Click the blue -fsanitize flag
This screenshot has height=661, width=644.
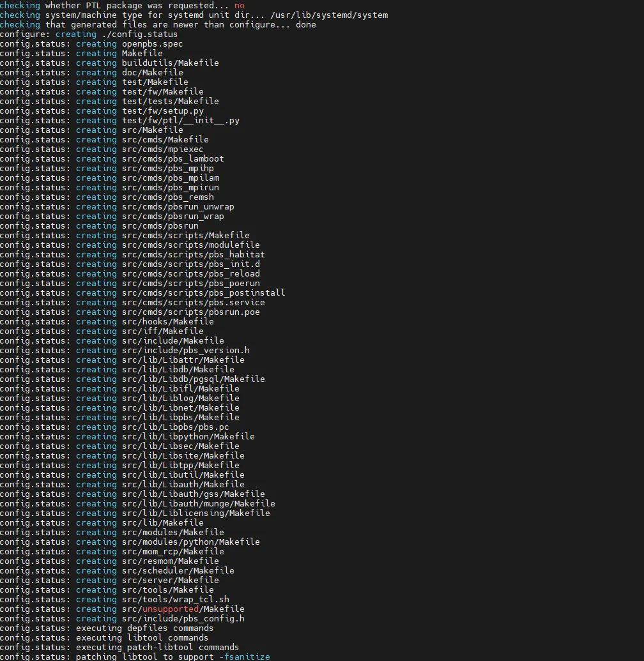click(x=245, y=657)
